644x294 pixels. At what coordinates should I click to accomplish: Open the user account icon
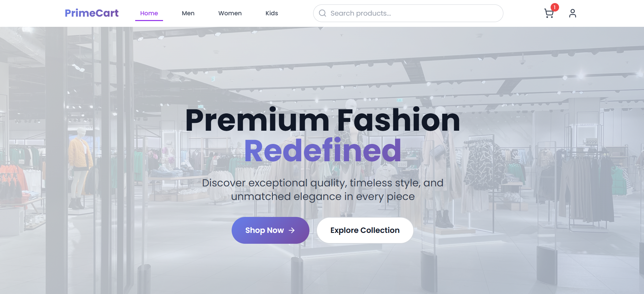(x=573, y=13)
